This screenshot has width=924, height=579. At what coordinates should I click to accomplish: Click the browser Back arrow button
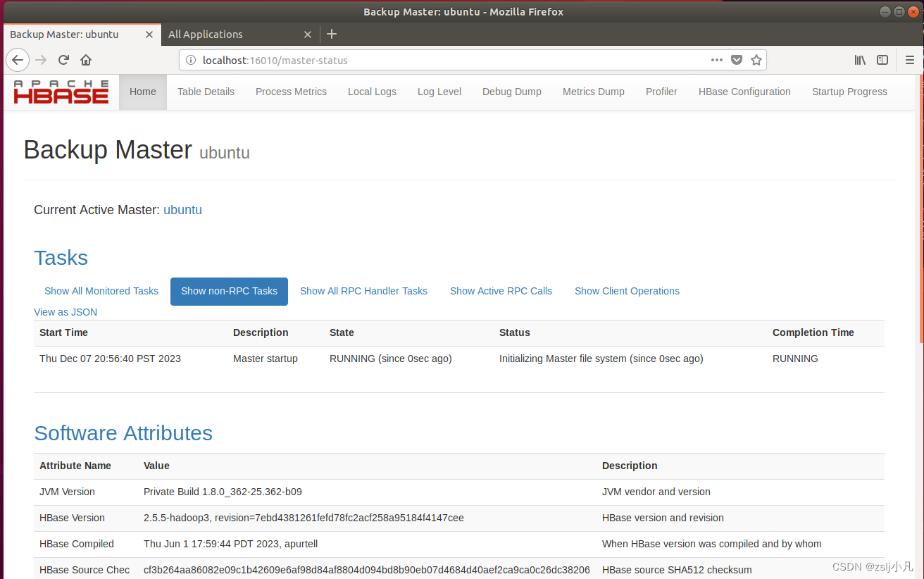coord(18,60)
